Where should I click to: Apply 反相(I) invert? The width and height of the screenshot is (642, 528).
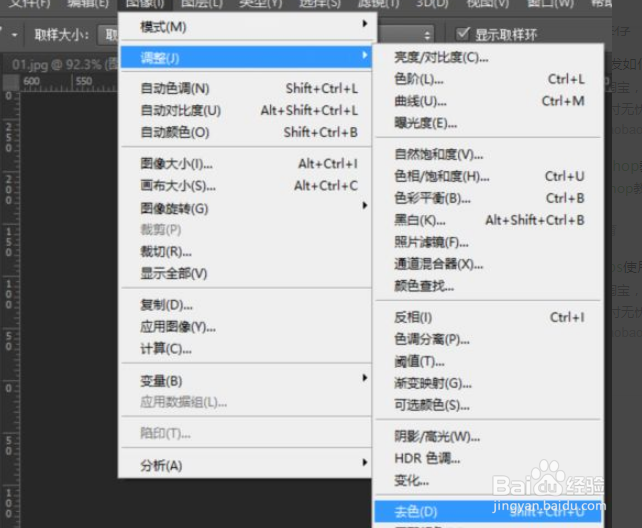click(x=489, y=317)
